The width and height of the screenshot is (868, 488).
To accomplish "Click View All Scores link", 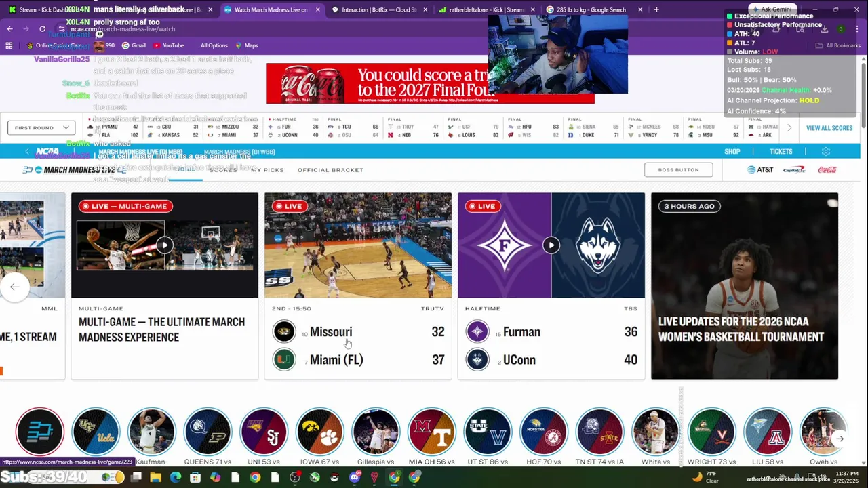I will [x=829, y=128].
